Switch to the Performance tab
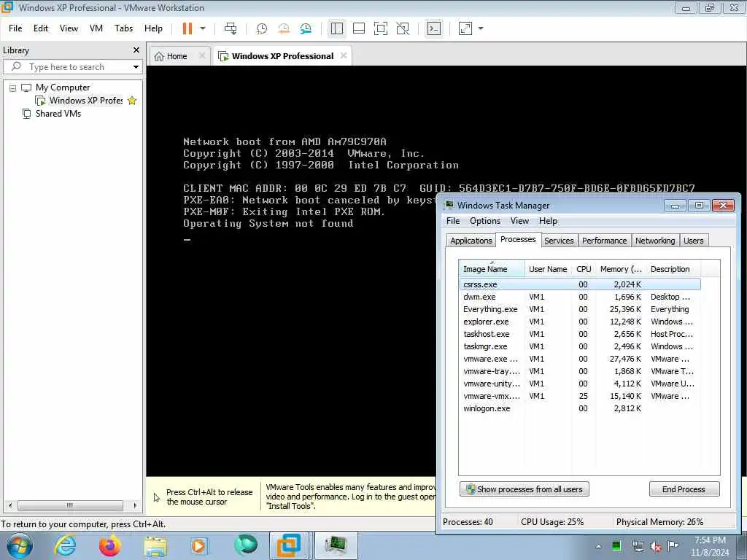 click(604, 241)
